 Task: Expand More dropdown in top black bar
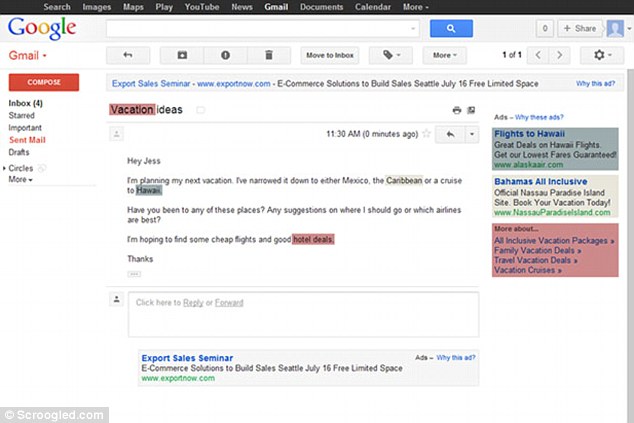416,7
